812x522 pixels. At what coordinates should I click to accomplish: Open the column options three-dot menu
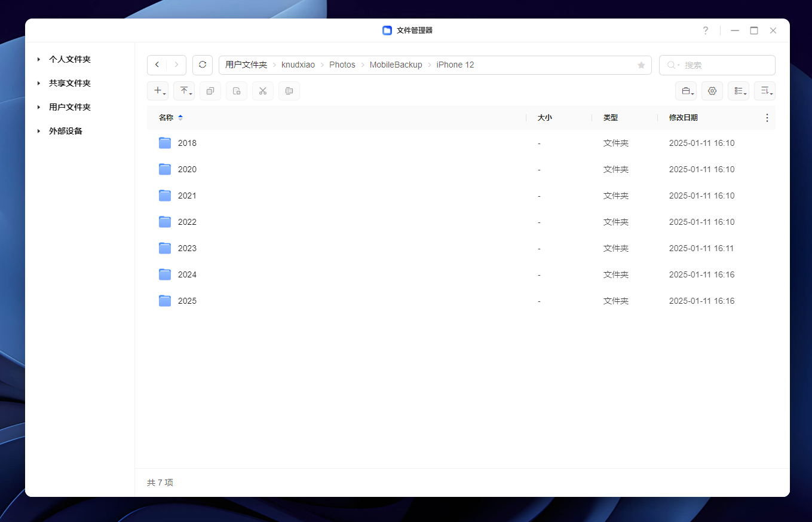(x=767, y=118)
